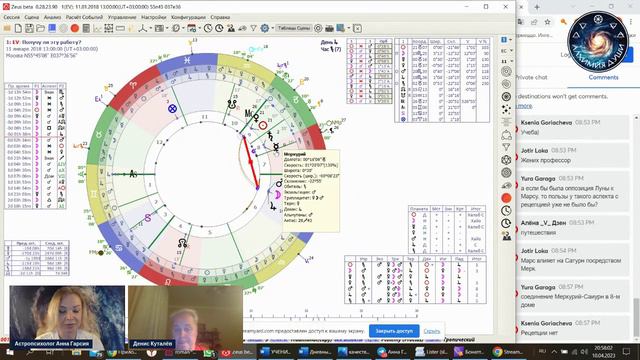
Task: Open the Конфигурации menu
Action: pos(188,17)
